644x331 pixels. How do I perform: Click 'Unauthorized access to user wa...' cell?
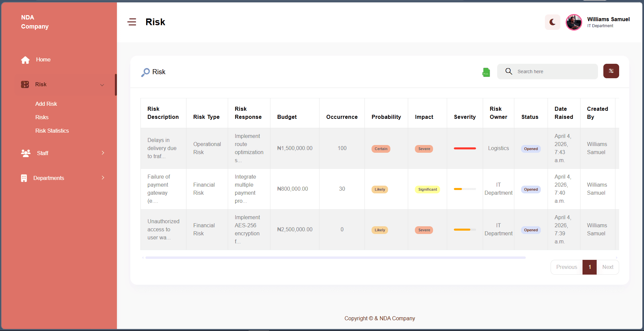click(163, 229)
